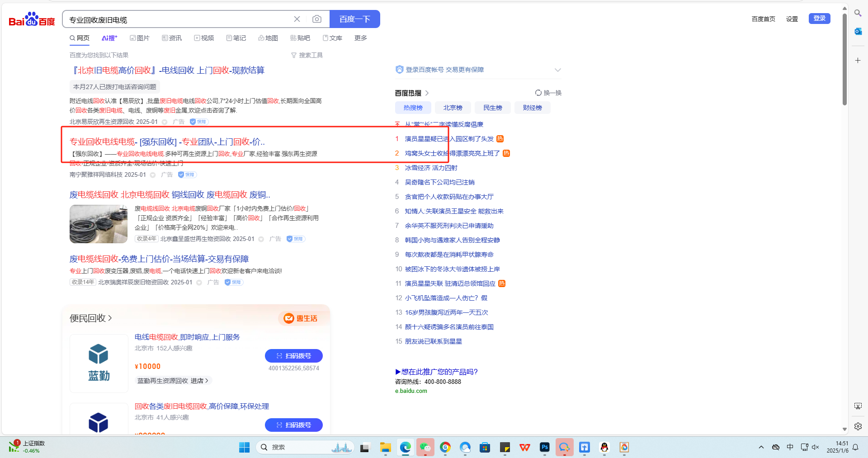Open WeChat from the taskbar
The image size is (868, 458).
click(x=425, y=447)
